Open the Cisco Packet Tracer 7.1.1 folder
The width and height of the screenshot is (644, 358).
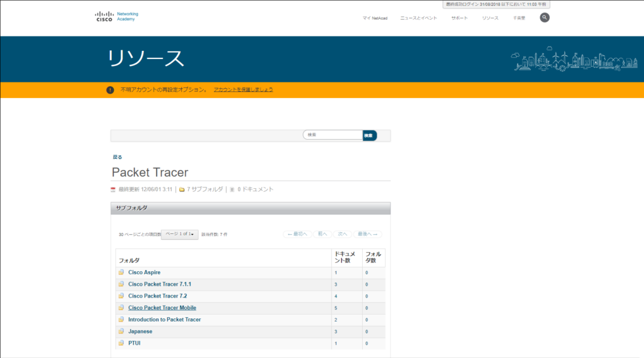point(159,284)
